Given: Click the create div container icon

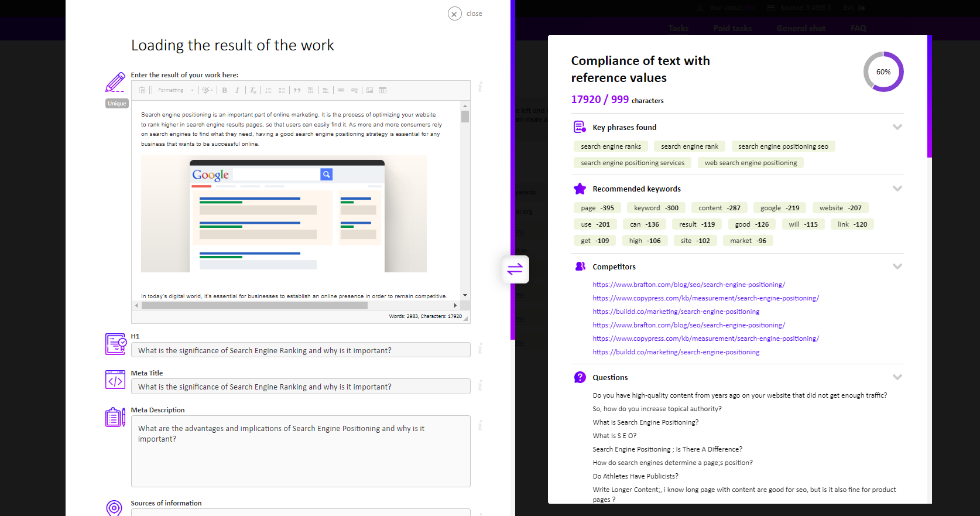Looking at the screenshot, I should (311, 90).
